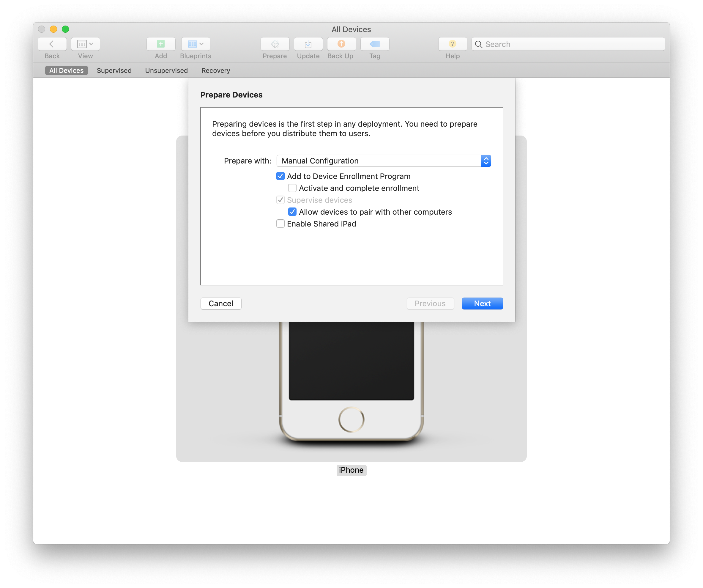Enable Activate and complete enrollment checkbox
This screenshot has width=703, height=588.
point(291,188)
